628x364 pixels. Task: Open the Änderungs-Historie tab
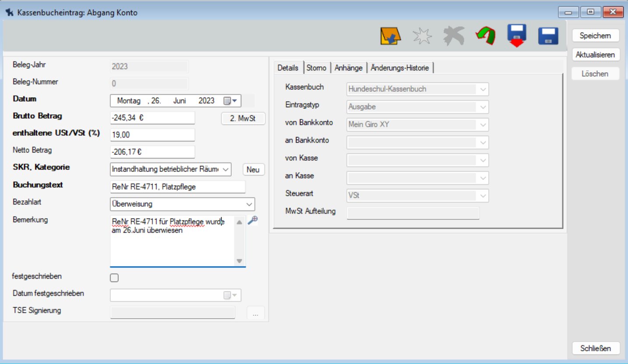tap(399, 68)
